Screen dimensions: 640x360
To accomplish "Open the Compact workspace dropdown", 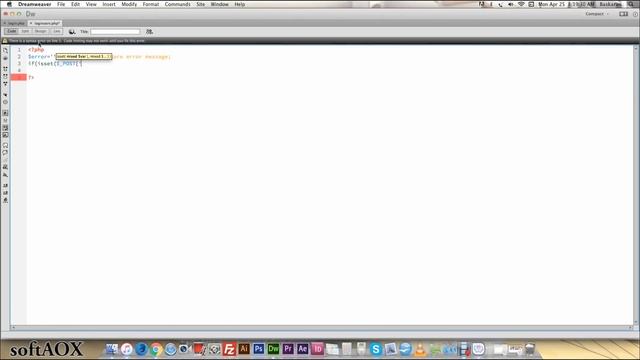I will pos(597,14).
